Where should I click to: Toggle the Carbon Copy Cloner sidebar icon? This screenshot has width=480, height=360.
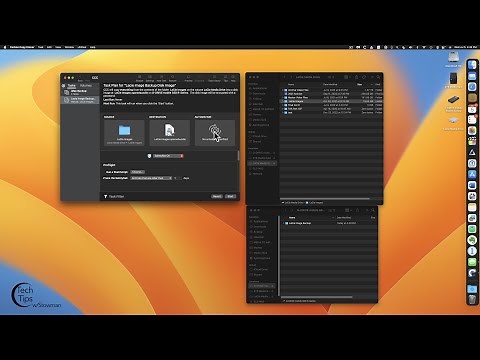(x=64, y=86)
